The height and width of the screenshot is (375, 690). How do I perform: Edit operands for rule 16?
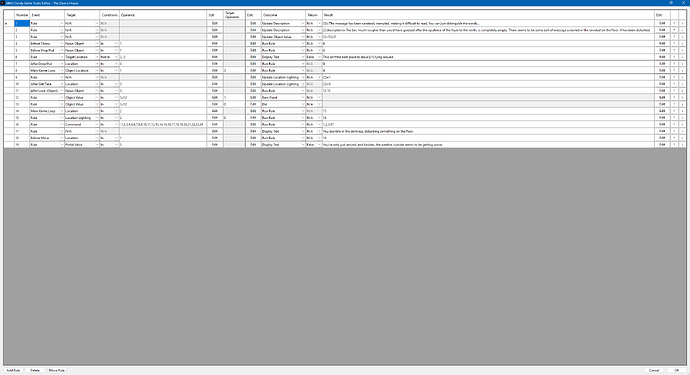(x=215, y=125)
